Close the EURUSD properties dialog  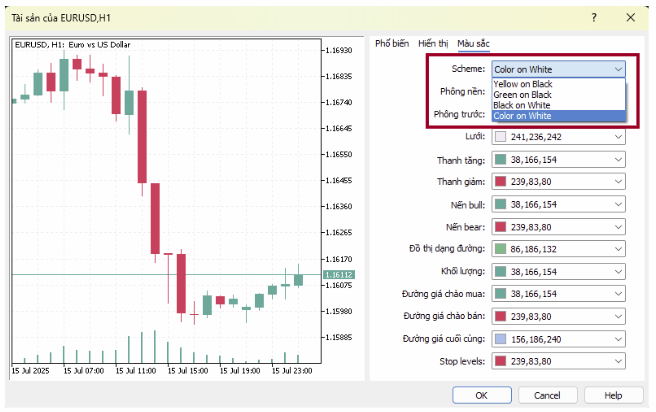(x=629, y=18)
